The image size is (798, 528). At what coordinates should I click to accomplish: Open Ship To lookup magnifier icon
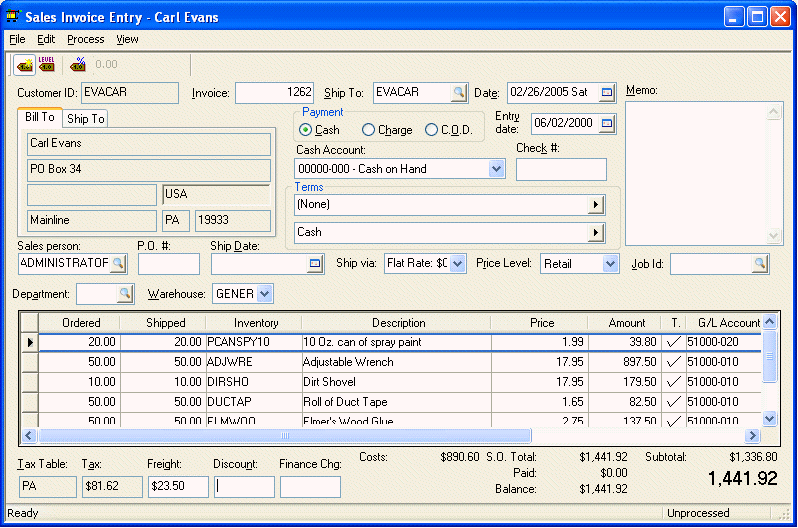point(459,93)
